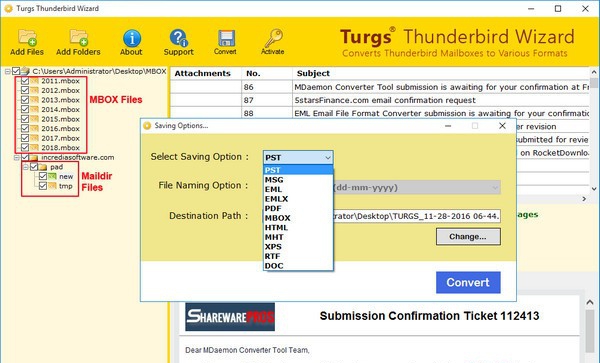Toggle the 2018.mbox checkbox
Image resolution: width=600 pixels, height=363 pixels.
coord(25,147)
